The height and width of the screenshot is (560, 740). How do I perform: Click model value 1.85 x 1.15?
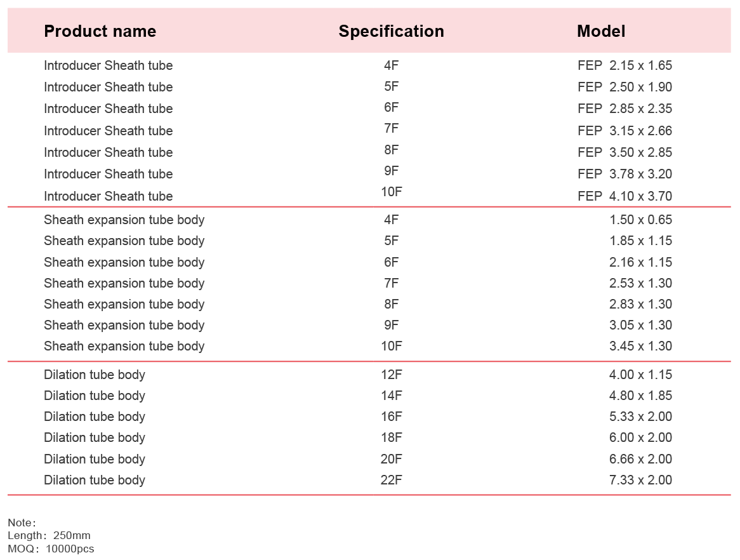click(x=640, y=241)
